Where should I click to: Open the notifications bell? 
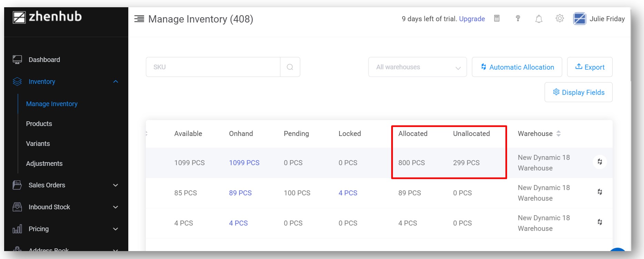[539, 19]
